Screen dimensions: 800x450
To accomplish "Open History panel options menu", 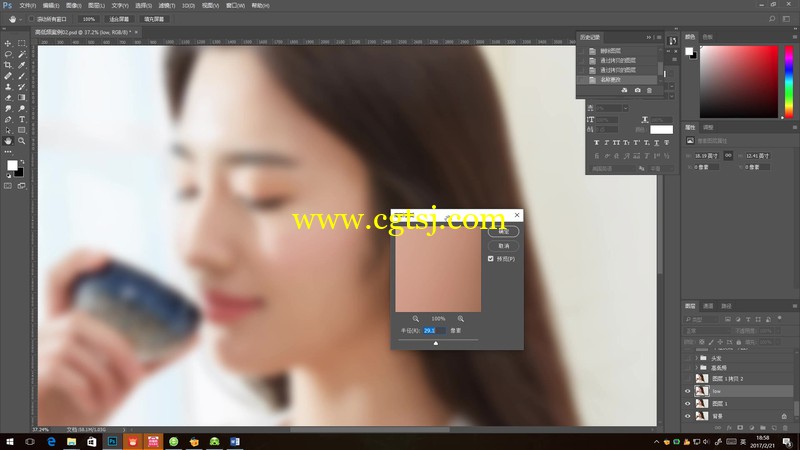I will [659, 37].
